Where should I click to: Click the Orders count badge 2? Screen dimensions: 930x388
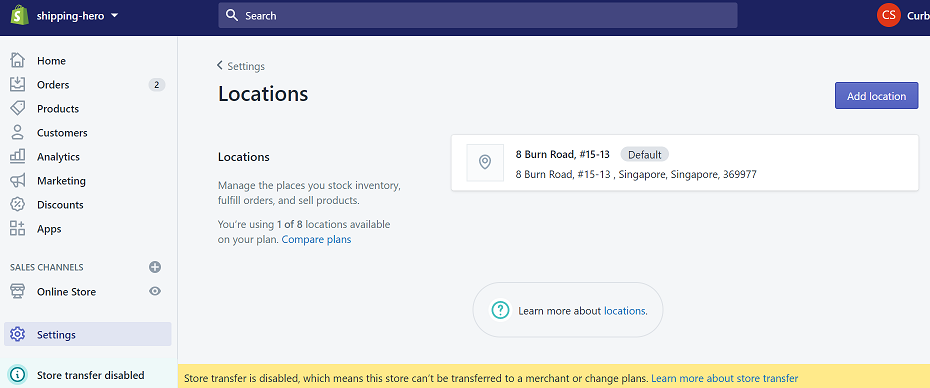click(157, 85)
